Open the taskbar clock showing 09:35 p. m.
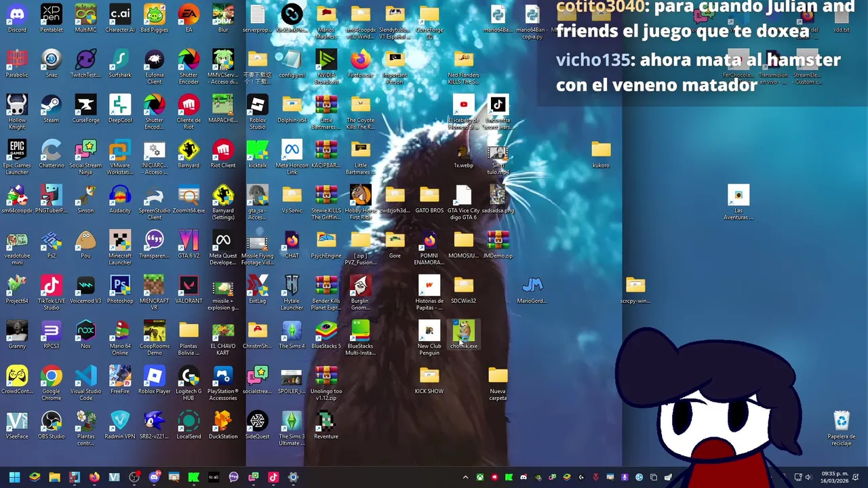The height and width of the screenshot is (488, 868). (x=835, y=477)
